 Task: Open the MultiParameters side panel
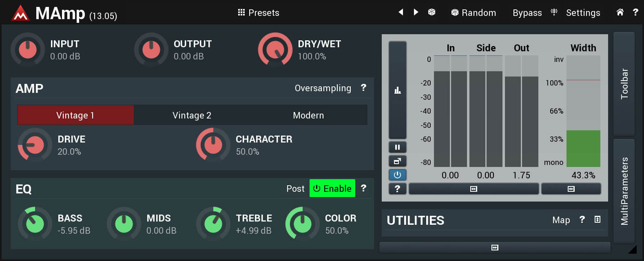pos(624,191)
